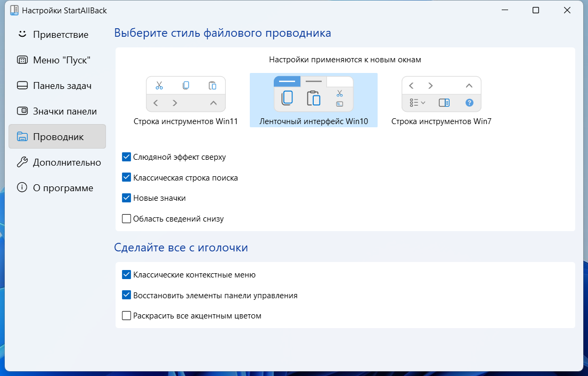Minimize the StartAllBack settings window
The height and width of the screenshot is (376, 588).
(x=504, y=10)
